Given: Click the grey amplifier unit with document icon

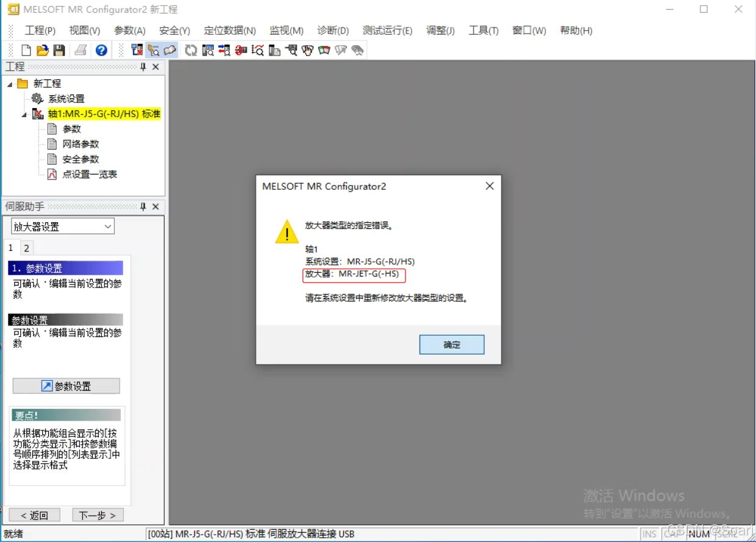Looking at the screenshot, I should (x=274, y=50).
